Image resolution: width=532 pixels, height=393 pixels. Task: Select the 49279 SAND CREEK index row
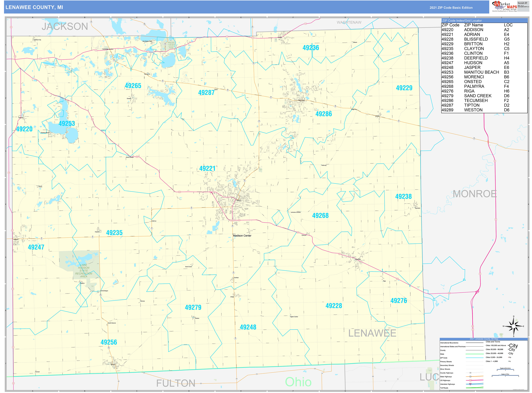(475, 96)
